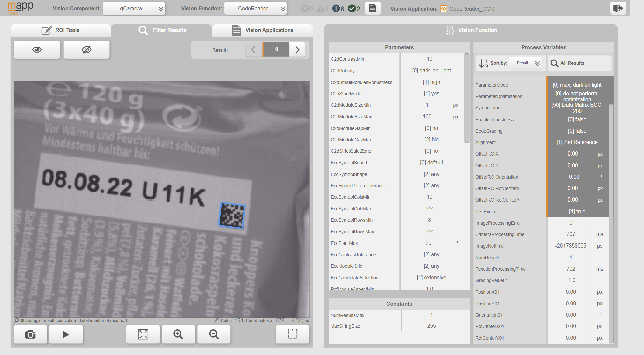Screen dimensions: 644x355
Task: Click the sort order arrow icon
Action: [483, 63]
